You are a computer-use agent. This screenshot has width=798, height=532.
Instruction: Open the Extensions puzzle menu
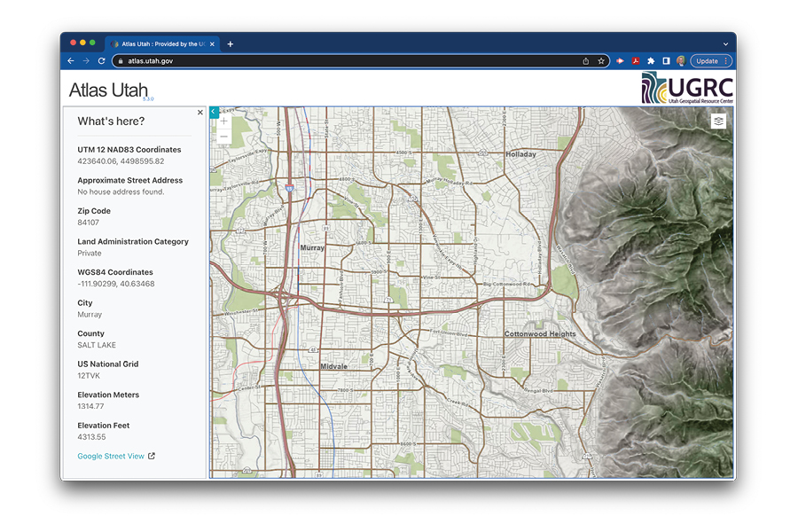[651, 61]
